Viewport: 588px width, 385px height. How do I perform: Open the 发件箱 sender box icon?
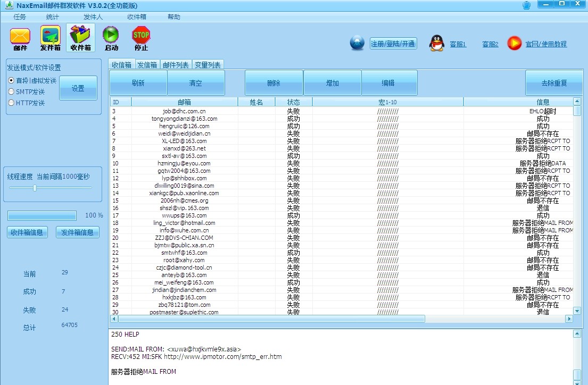point(50,38)
